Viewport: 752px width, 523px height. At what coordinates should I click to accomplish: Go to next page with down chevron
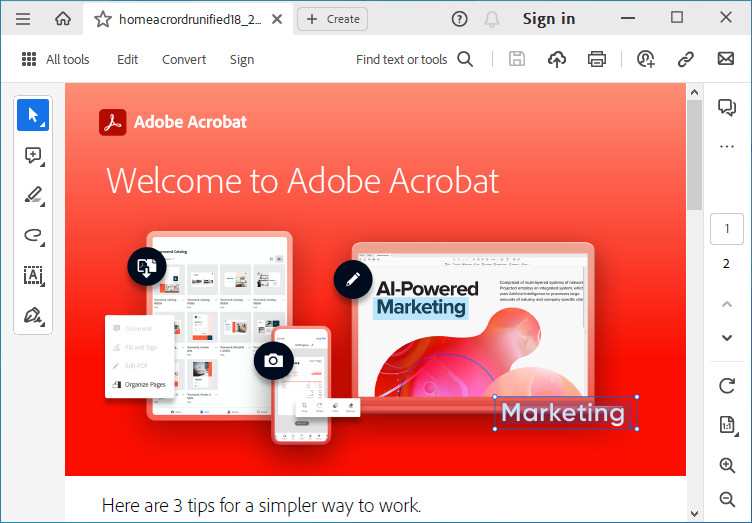tap(727, 338)
